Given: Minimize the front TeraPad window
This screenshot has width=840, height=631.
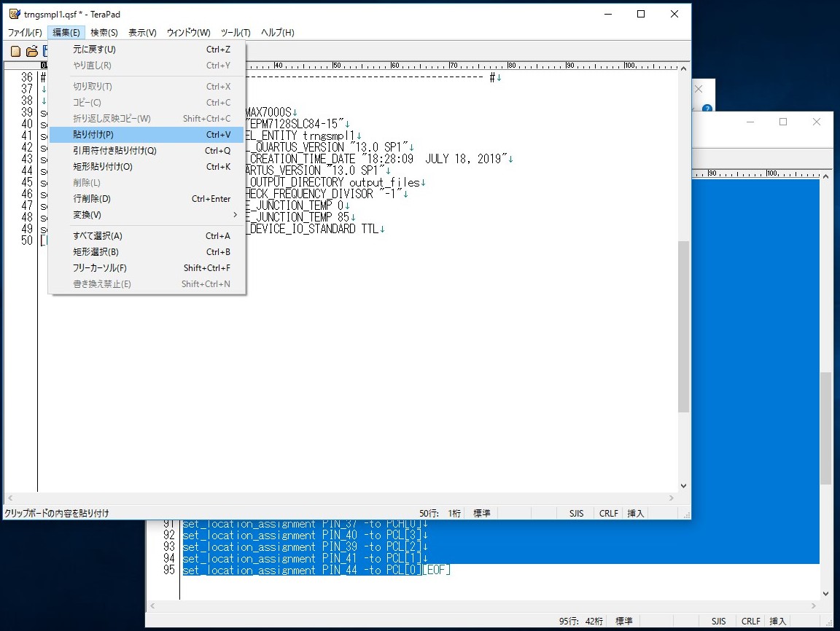Looking at the screenshot, I should [608, 15].
